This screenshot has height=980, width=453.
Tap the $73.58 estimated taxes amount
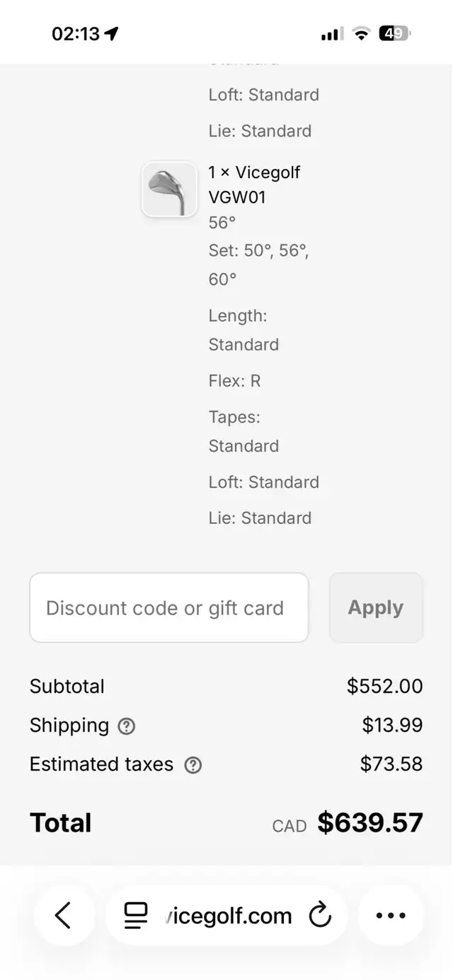coord(391,764)
